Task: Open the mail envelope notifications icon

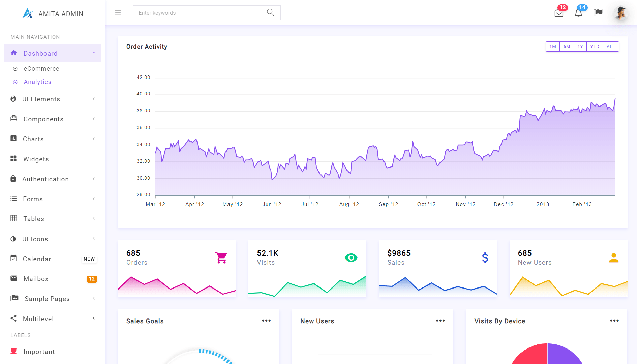Action: point(558,13)
